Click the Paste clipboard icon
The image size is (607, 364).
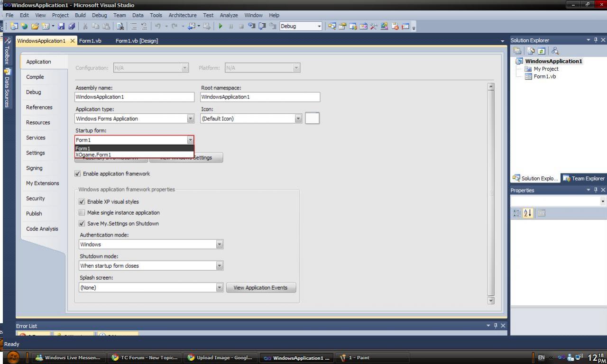tap(106, 26)
